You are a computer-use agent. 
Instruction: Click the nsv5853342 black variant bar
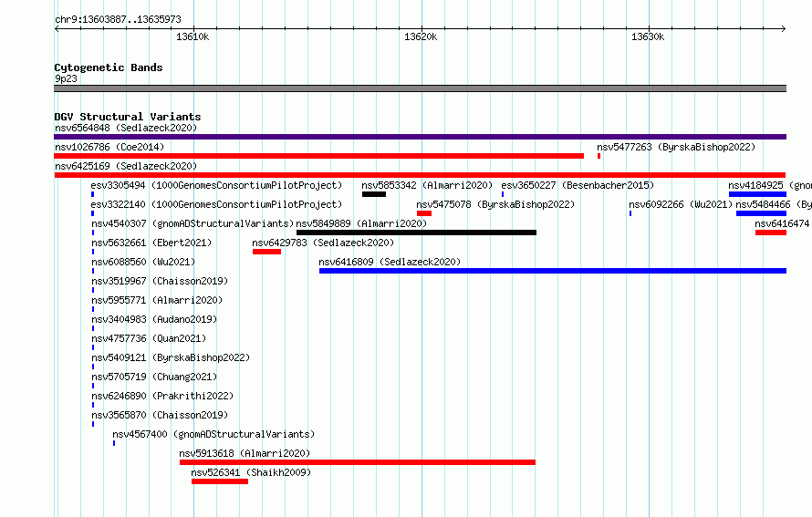(x=374, y=194)
